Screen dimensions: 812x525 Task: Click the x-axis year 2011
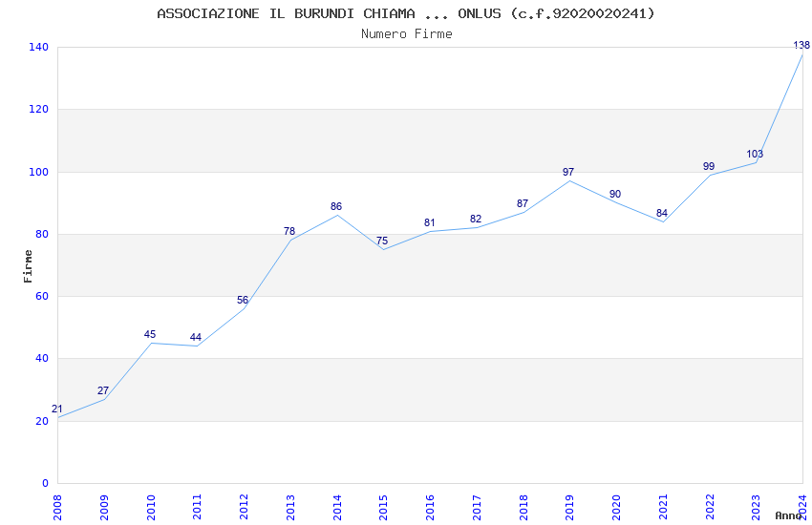[198, 507]
